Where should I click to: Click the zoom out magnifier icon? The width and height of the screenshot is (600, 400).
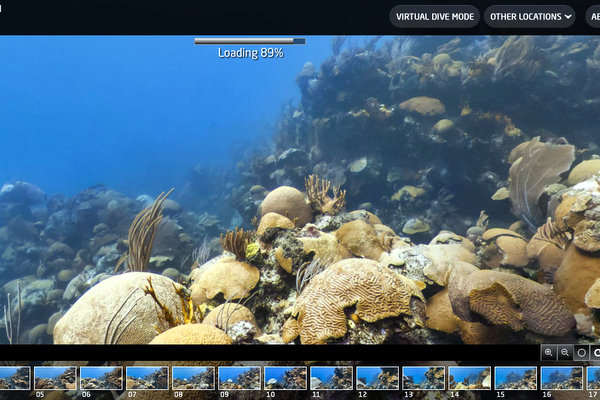565,352
